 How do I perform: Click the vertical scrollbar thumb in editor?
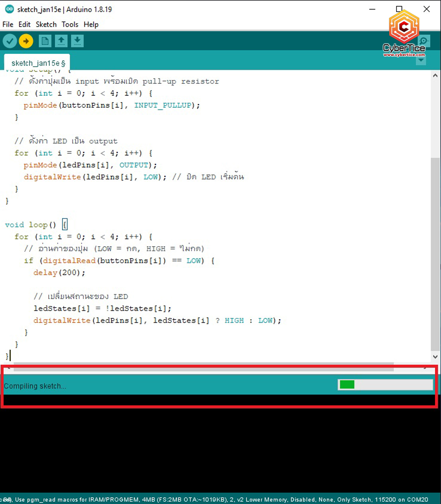click(x=435, y=253)
